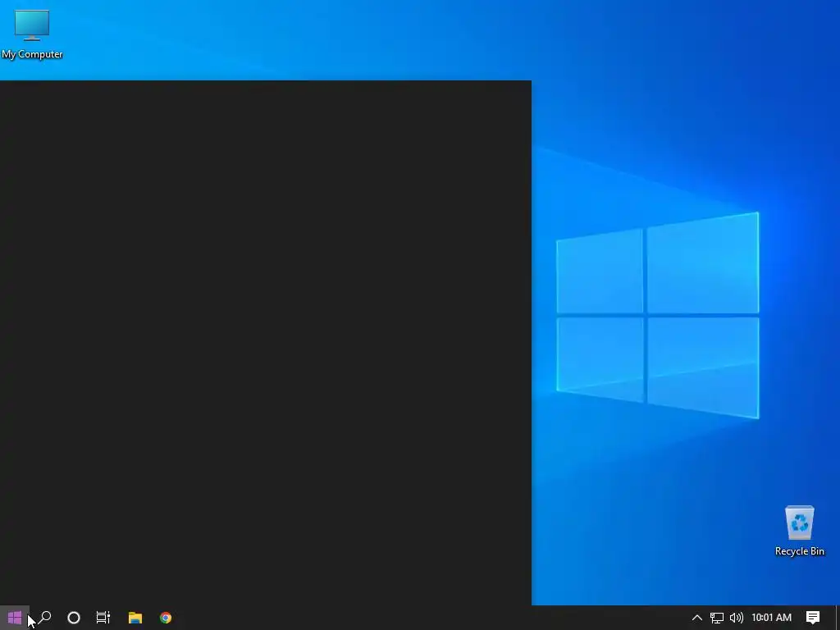Launch File Explorer from the taskbar
The height and width of the screenshot is (630, 840).
tap(135, 618)
